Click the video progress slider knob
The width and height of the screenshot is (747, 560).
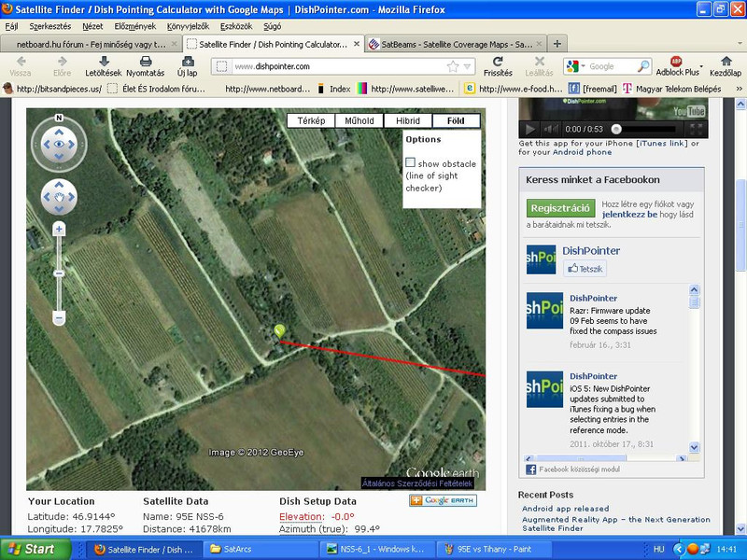[x=616, y=129]
